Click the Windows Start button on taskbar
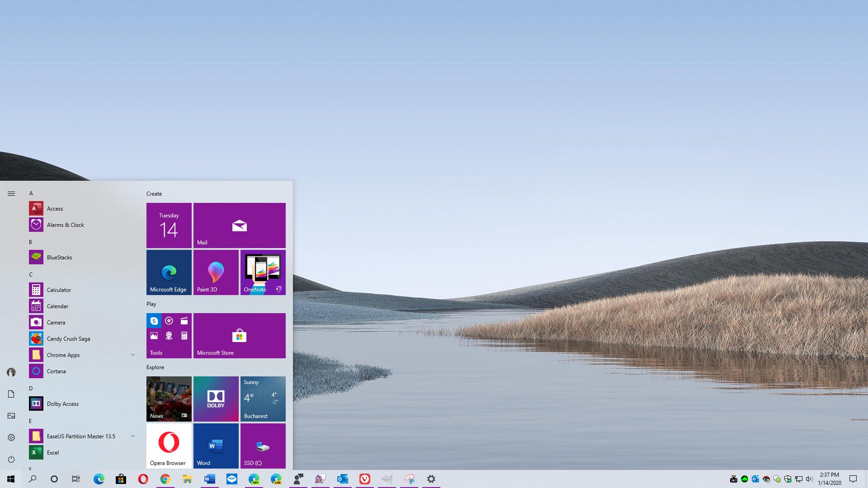The height and width of the screenshot is (488, 868). click(x=11, y=479)
